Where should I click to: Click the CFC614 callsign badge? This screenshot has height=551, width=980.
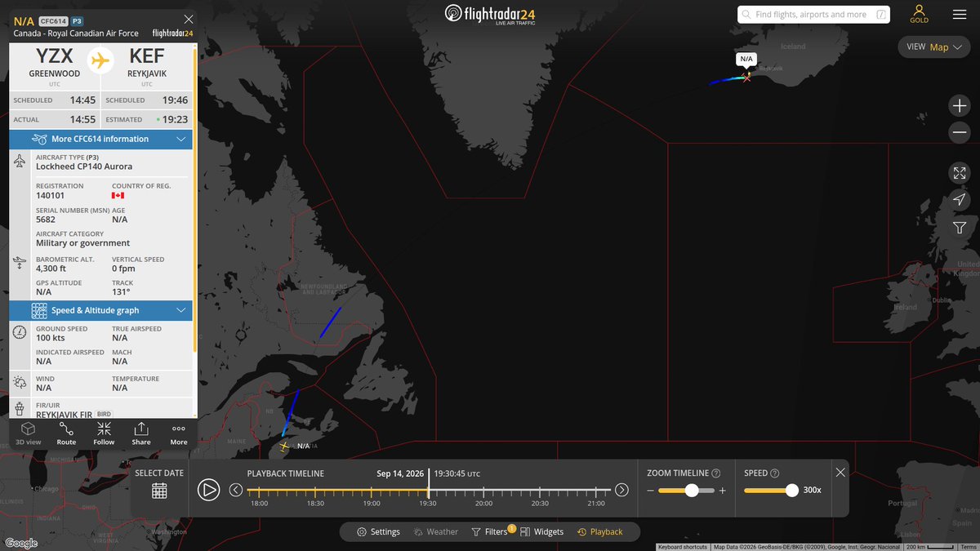coord(53,20)
